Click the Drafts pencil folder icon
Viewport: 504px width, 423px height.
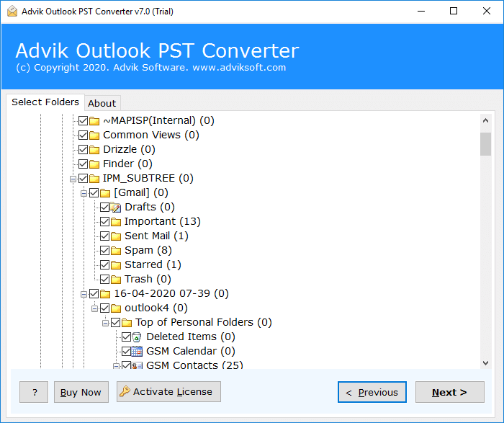116,208
